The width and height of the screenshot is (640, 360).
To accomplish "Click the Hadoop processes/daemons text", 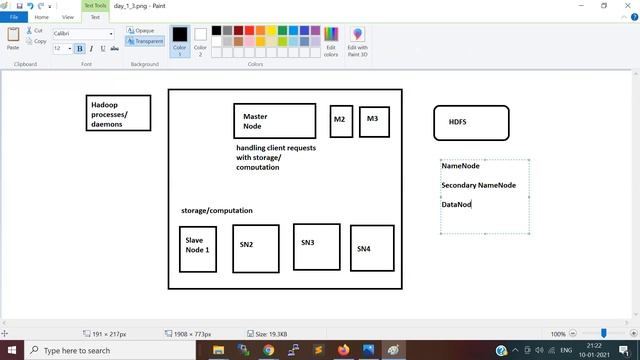I will (109, 114).
